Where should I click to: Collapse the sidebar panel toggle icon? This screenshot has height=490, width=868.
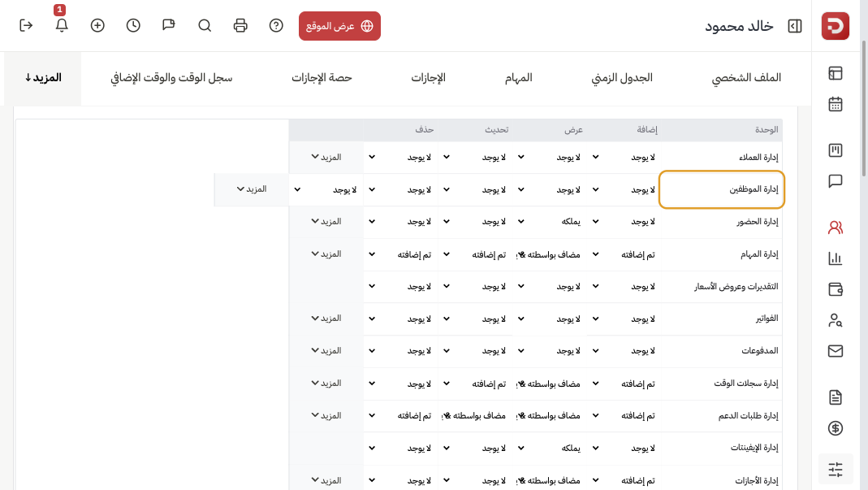794,26
